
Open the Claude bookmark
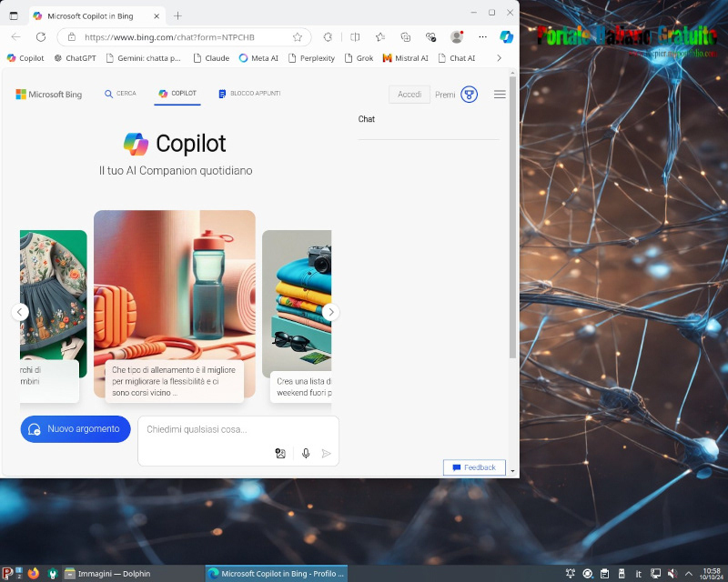[211, 58]
